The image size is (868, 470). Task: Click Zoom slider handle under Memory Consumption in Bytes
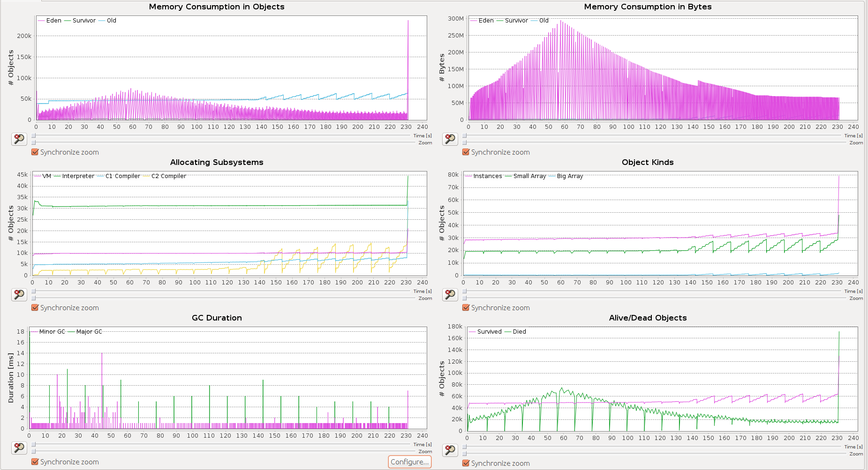click(464, 142)
